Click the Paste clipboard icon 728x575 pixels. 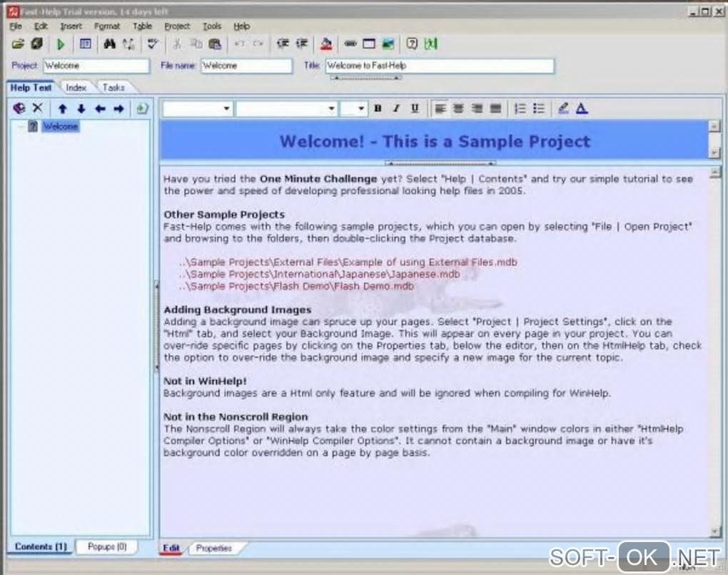(215, 44)
